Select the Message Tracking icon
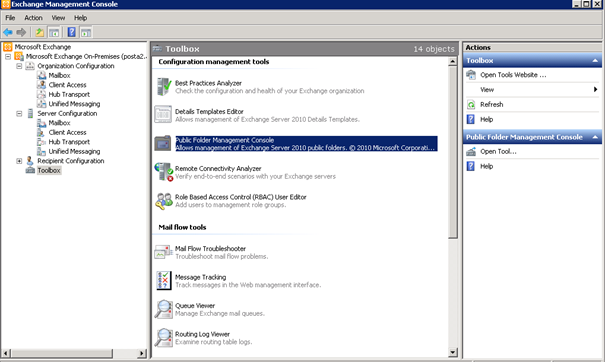Image resolution: width=605 pixels, height=362 pixels. (164, 281)
